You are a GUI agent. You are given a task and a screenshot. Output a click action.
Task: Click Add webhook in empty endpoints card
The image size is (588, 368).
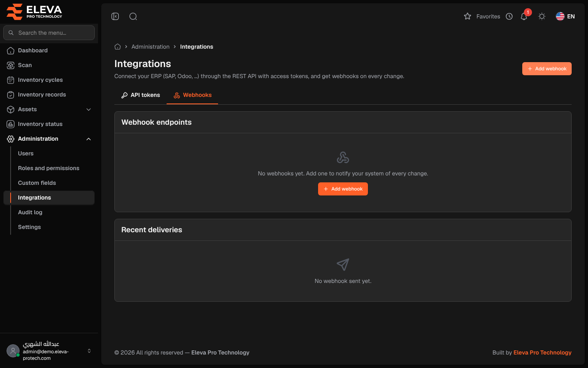click(343, 189)
